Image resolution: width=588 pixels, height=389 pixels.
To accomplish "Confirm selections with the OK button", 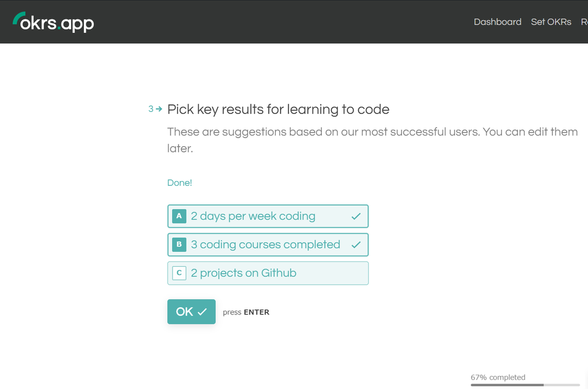I will coord(191,312).
